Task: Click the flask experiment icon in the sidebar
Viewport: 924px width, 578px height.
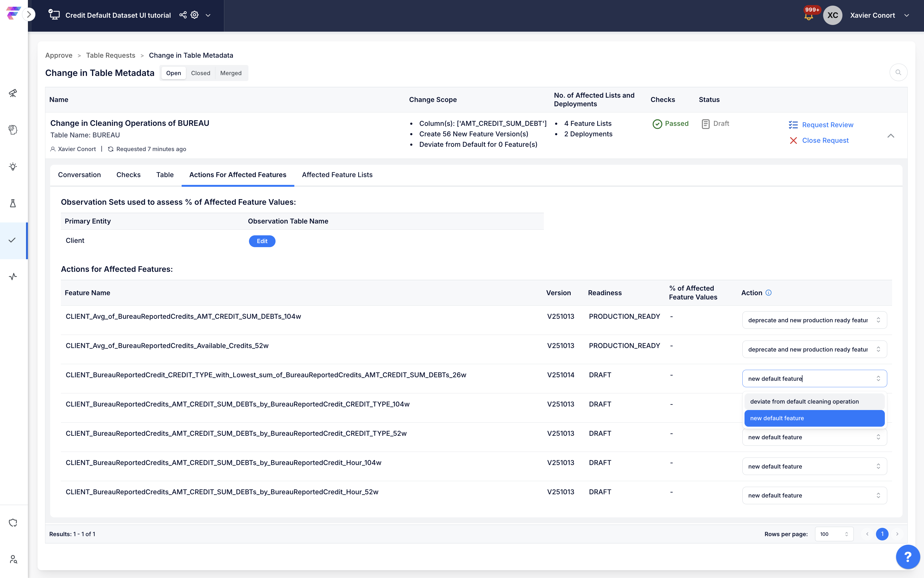Action: 13,203
